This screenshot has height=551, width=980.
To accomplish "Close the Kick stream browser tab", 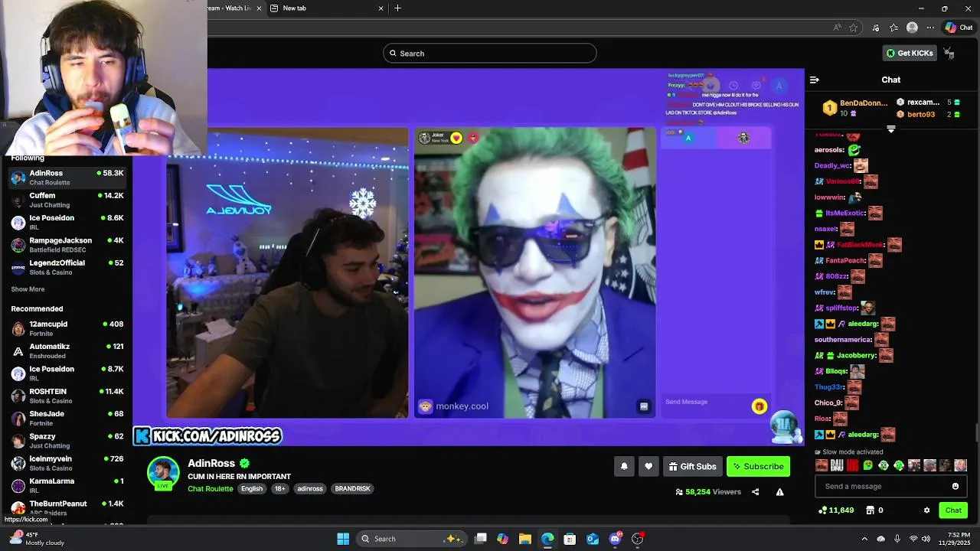I will 258,8.
